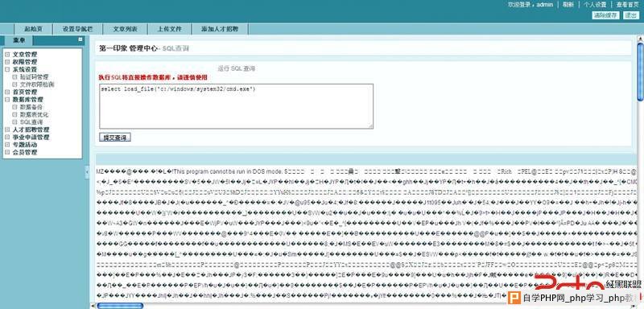The width and height of the screenshot is (644, 309).
Task: Collapse the 菜单 panel with its corner icon
Action: coord(80,39)
